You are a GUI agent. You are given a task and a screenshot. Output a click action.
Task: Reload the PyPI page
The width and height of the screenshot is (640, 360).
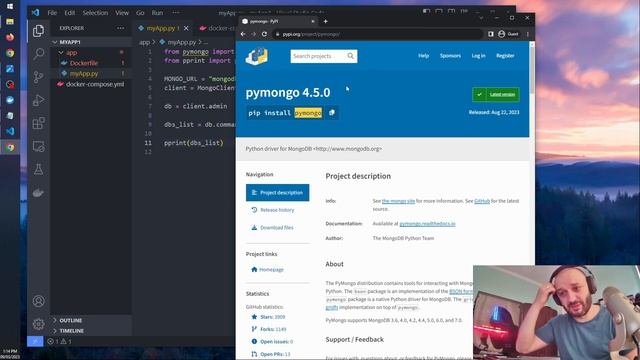click(x=264, y=34)
